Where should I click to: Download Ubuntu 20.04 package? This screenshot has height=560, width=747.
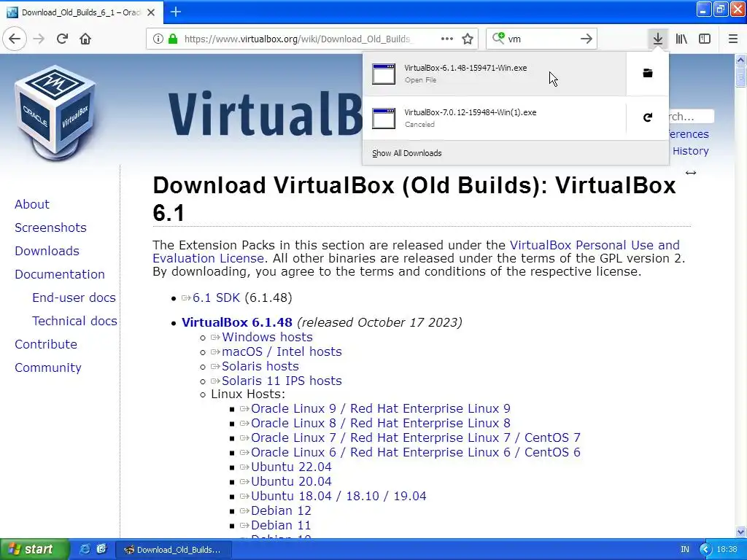pos(291,481)
